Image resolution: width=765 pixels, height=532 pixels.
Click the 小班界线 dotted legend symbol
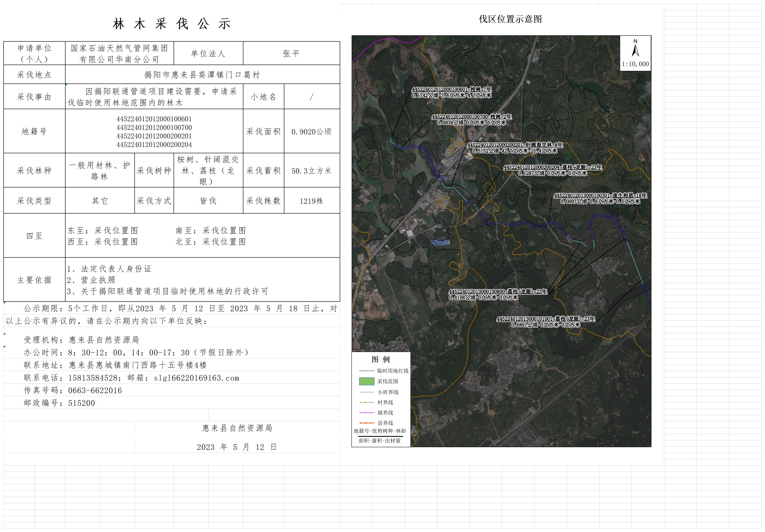point(367,392)
